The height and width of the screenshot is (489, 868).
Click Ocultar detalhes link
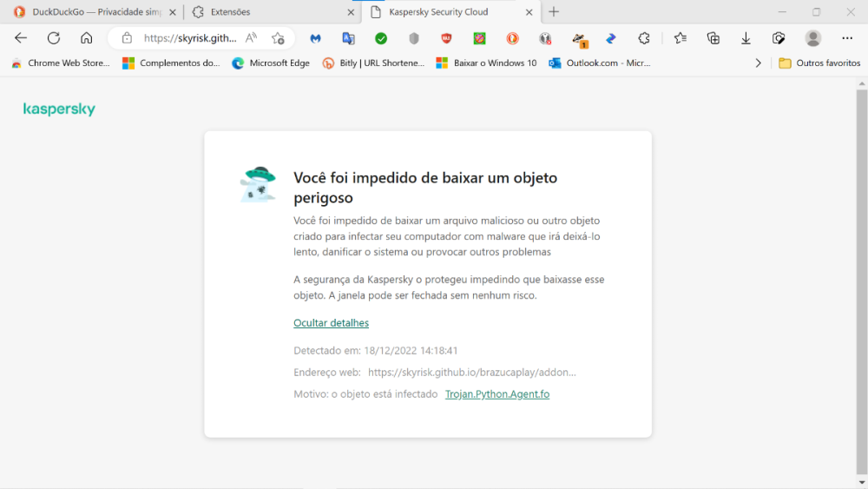point(331,323)
